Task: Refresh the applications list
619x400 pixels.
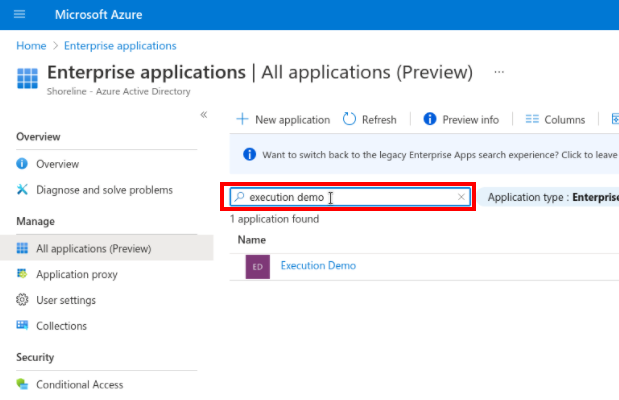Action: coord(370,119)
